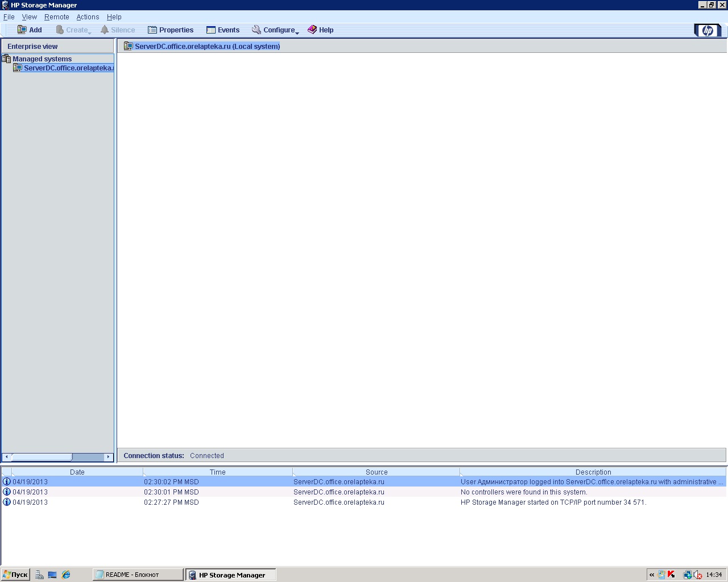Image resolution: width=728 pixels, height=582 pixels.
Task: Open README - Блокнот from taskbar
Action: tap(138, 575)
